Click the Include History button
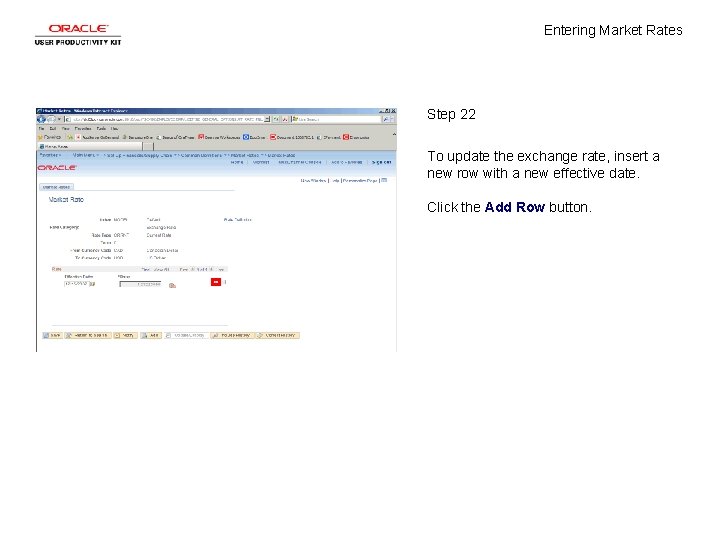720x540 pixels. point(232,336)
